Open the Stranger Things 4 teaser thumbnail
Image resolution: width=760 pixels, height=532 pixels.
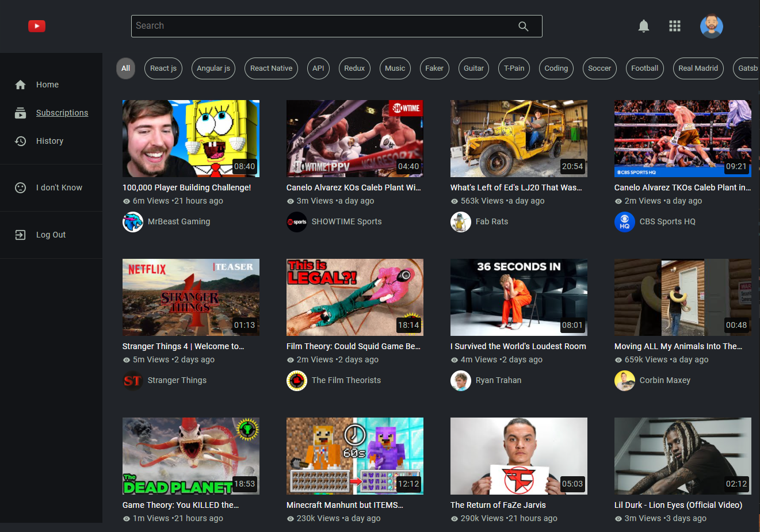point(191,297)
